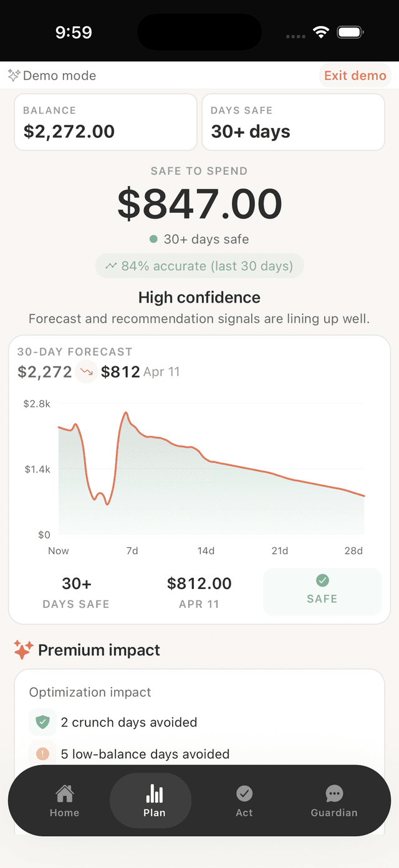Select the Days Safe card

pyautogui.click(x=293, y=122)
